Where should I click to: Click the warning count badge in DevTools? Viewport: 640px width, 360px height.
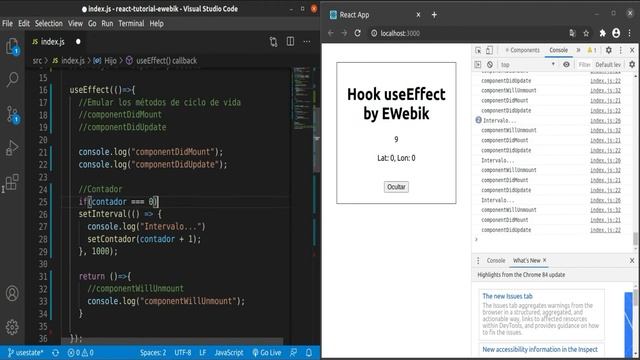tap(592, 50)
